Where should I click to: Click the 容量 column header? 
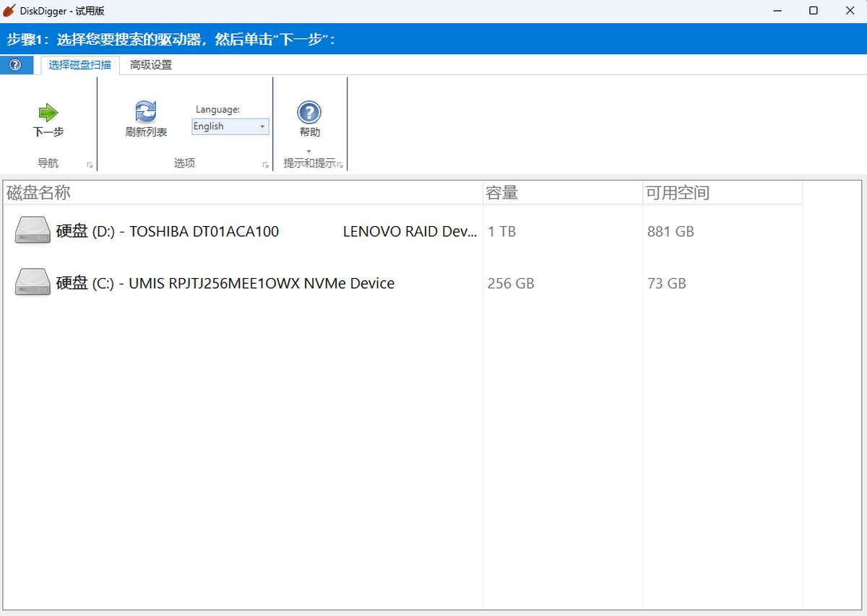tap(502, 193)
